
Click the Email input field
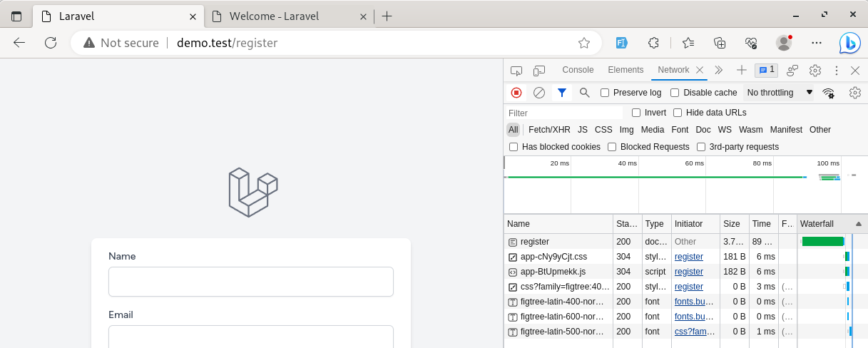pos(251,337)
